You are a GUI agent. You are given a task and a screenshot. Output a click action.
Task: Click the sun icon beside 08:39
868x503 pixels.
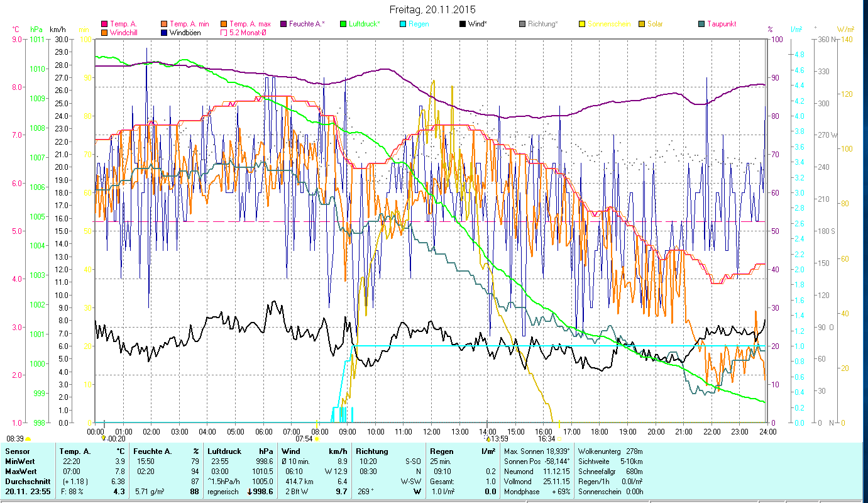(28, 439)
